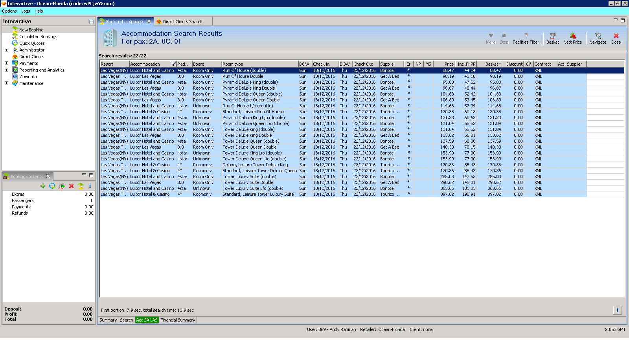Screen dimensions: 629x364
Task: Click the Basket column sort arrow
Action: point(500,64)
